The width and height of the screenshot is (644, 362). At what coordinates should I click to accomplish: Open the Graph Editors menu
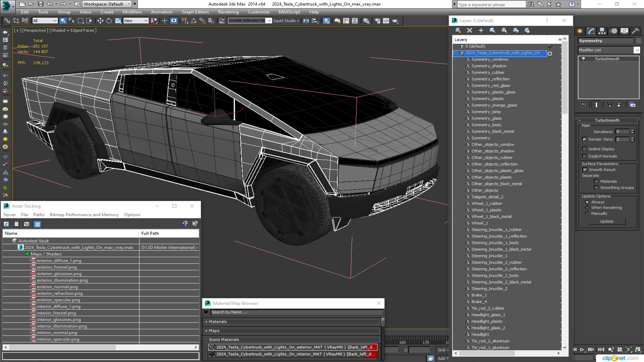(195, 12)
